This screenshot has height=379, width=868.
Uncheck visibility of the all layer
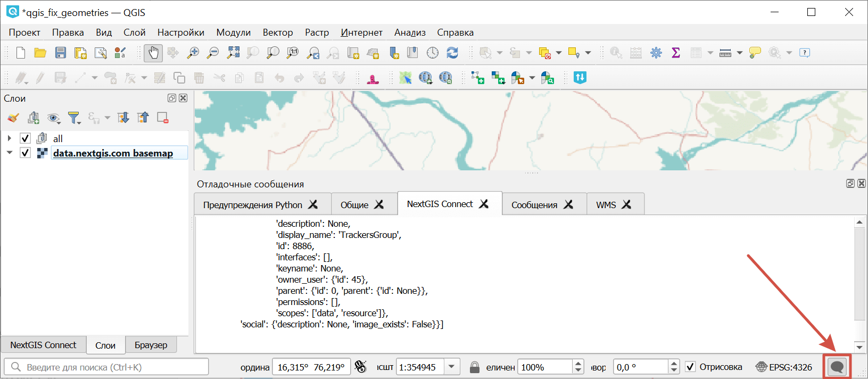point(25,138)
